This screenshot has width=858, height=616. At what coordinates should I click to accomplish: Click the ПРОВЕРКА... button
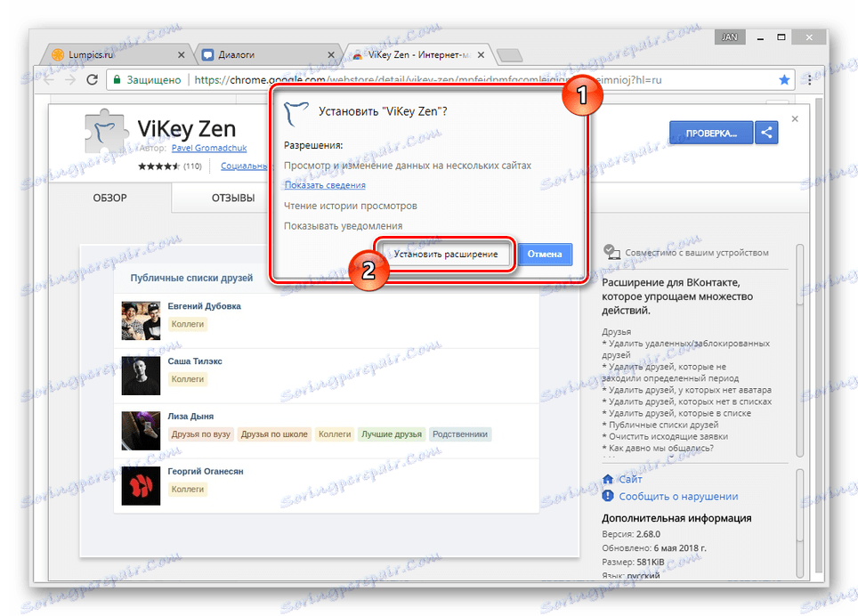pyautogui.click(x=711, y=133)
